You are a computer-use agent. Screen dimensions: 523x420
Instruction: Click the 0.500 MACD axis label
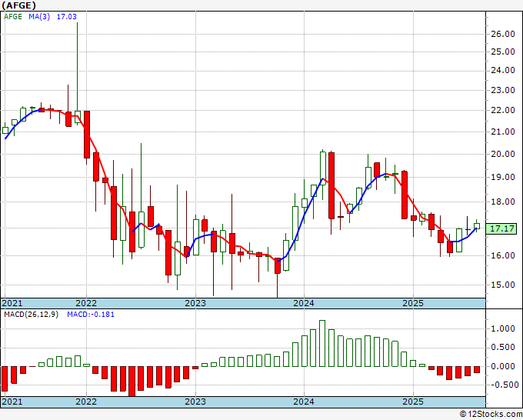click(x=503, y=348)
